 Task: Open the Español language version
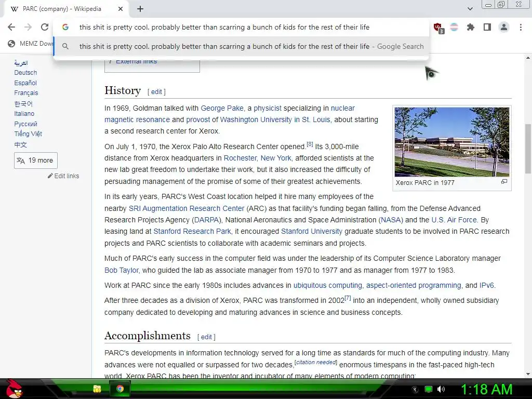[25, 83]
